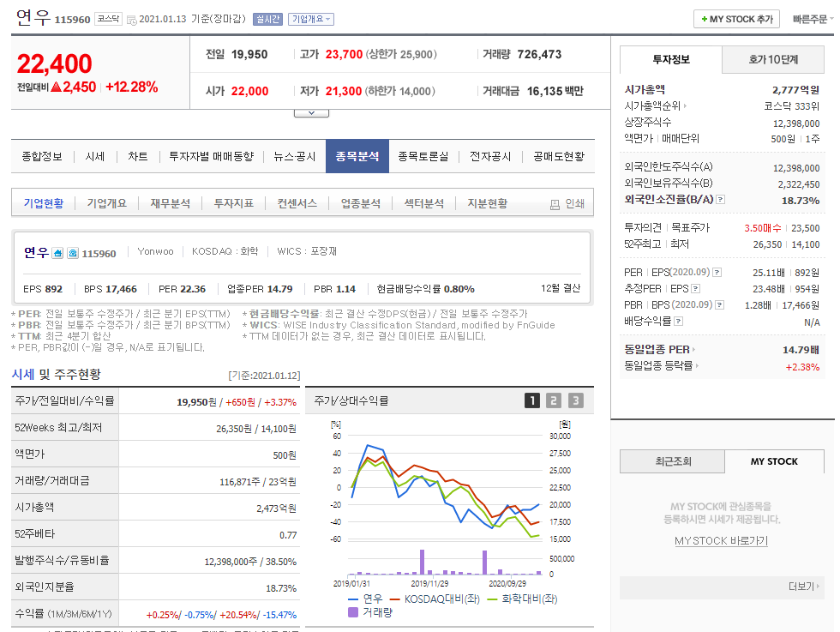This screenshot has width=840, height=632.
Task: Switch to the 투자정보 sidebar tab
Action: click(x=670, y=59)
